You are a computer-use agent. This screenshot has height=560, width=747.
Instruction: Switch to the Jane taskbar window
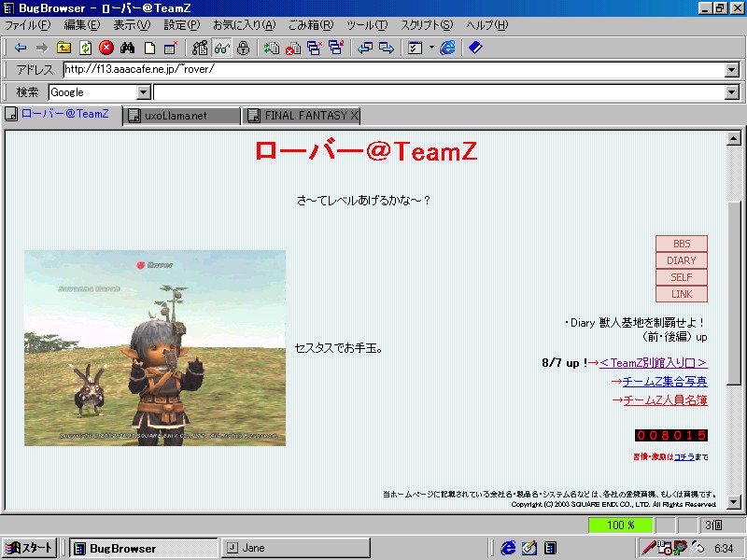tap(295, 548)
